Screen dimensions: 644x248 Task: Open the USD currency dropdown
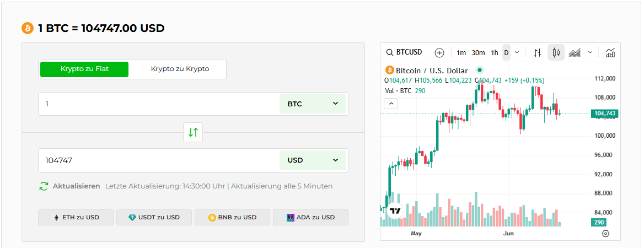coord(313,160)
